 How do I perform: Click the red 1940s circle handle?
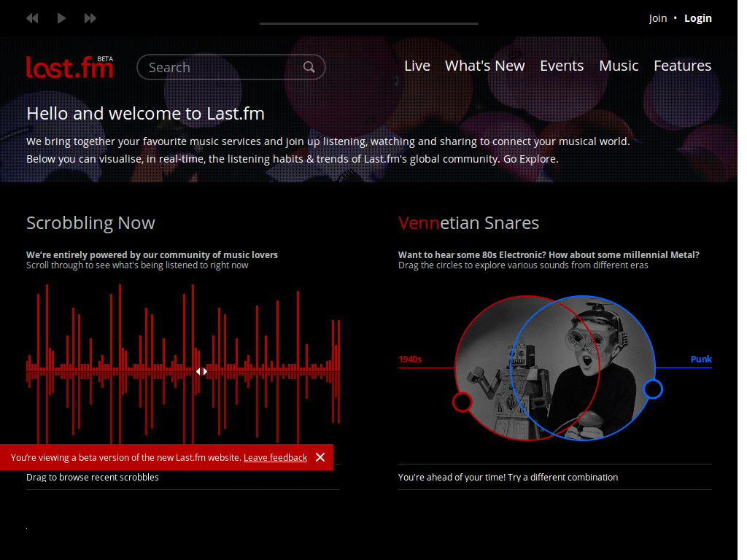[462, 402]
